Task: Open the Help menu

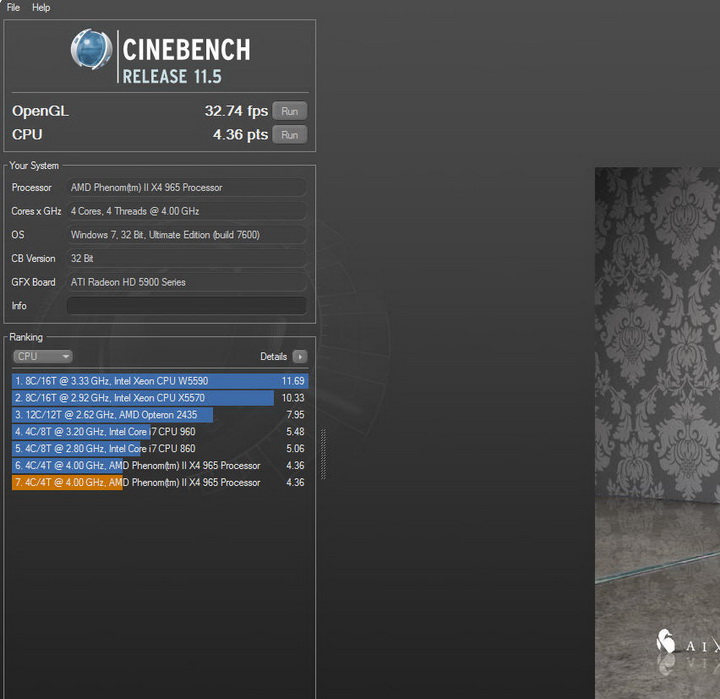Action: pyautogui.click(x=41, y=7)
